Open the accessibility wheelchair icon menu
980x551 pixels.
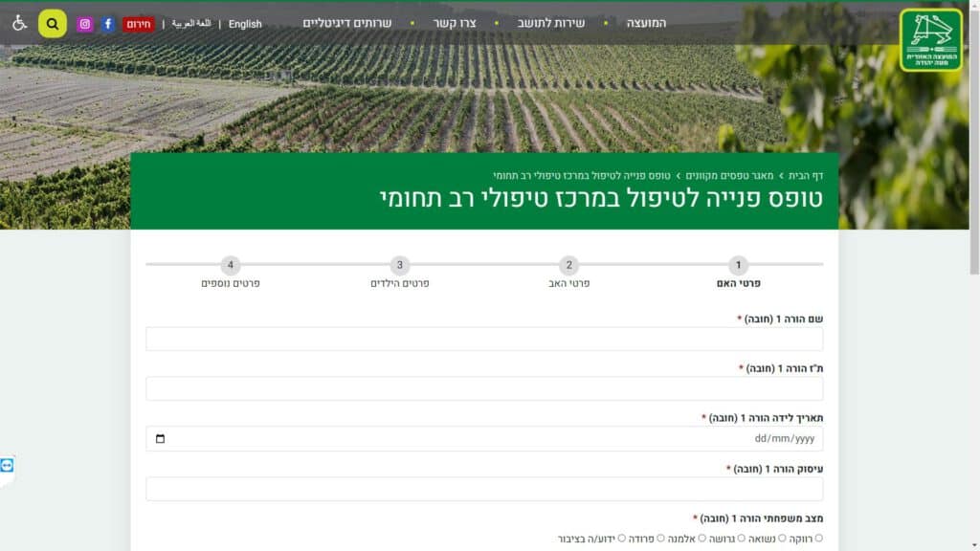(x=19, y=23)
